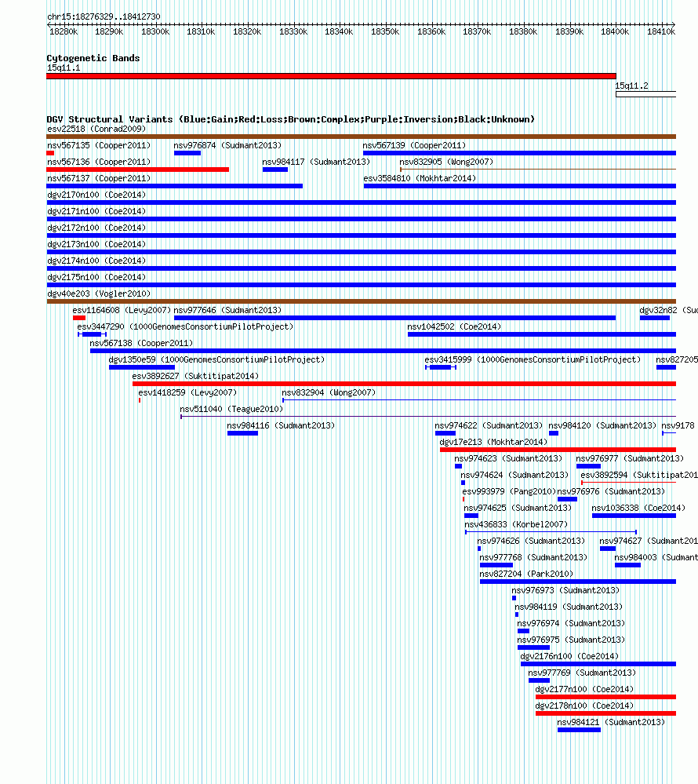Click nsv974624 (Sudmant2013) label
The image size is (698, 784).
point(514,476)
